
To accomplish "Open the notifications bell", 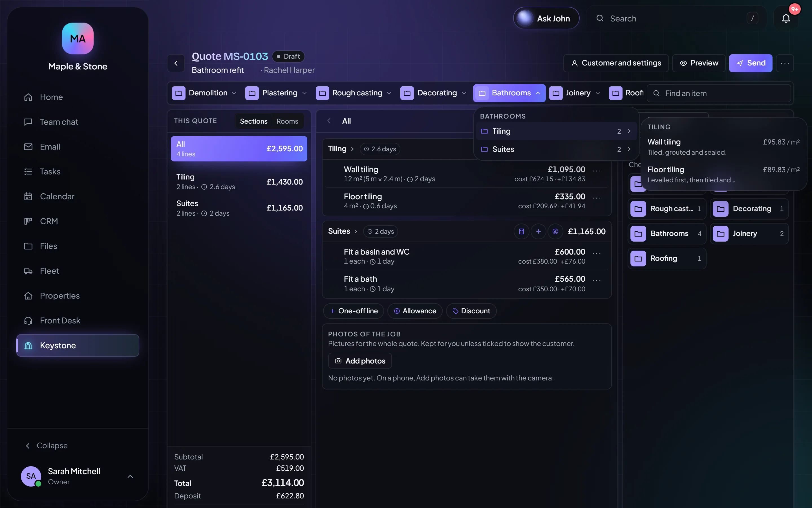I will tap(786, 18).
